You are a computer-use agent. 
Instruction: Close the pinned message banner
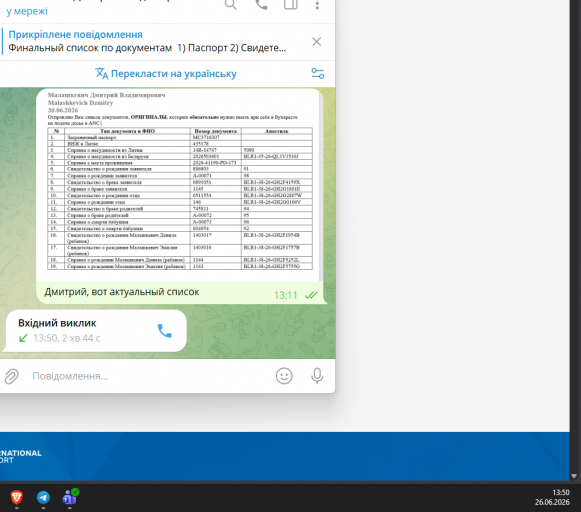coord(316,41)
